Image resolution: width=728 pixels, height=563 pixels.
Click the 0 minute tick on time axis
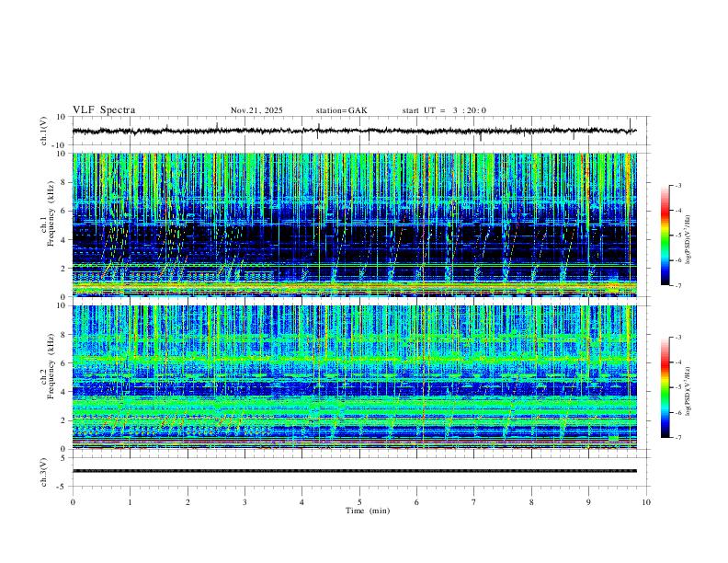tap(73, 502)
